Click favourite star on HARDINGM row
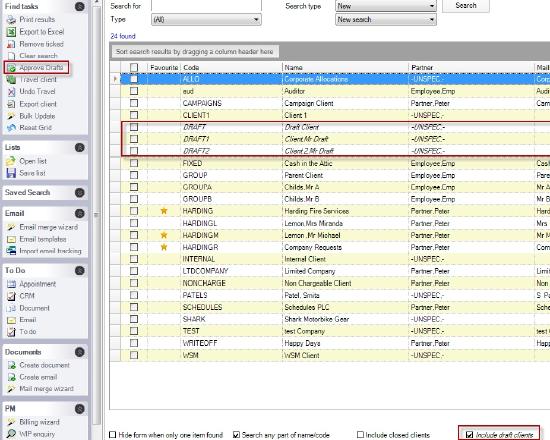This screenshot has height=440, width=550. tap(164, 235)
